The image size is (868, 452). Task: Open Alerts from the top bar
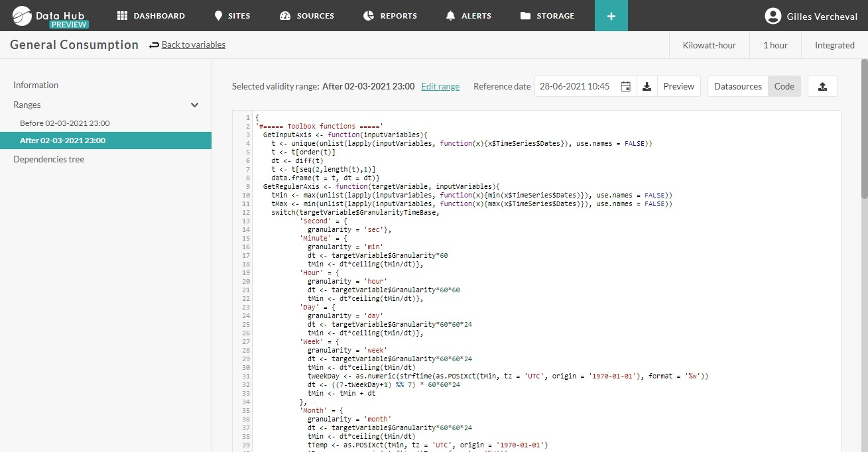coord(469,15)
